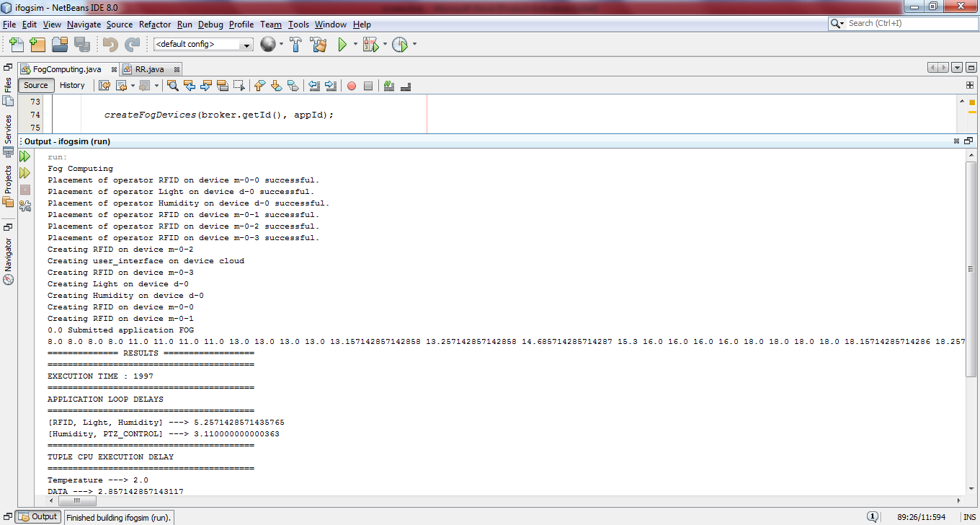Open the Tools menu

[x=298, y=25]
